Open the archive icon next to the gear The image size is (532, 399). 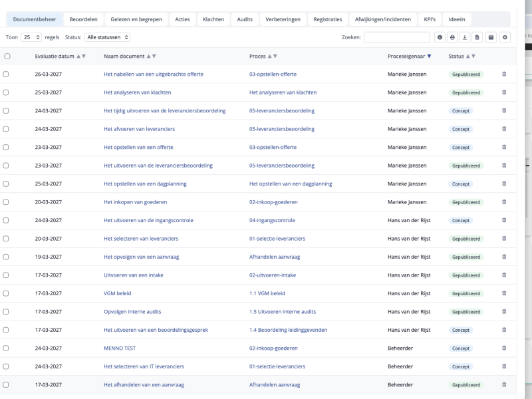(491, 37)
